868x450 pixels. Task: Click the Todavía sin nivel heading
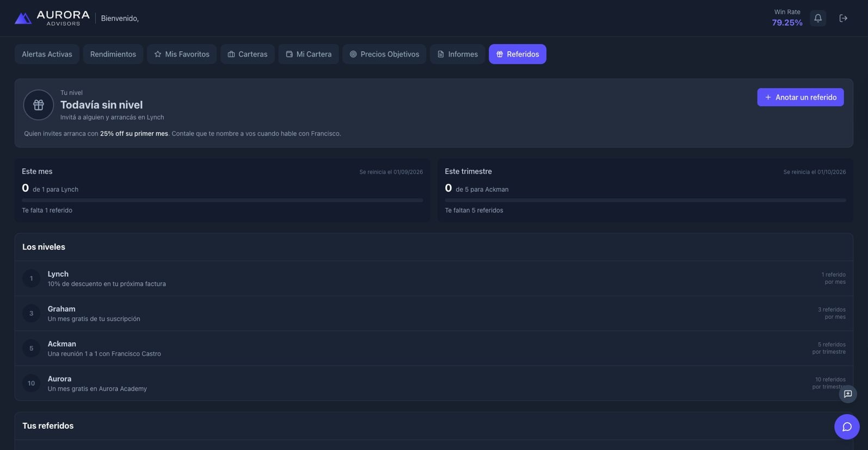[101, 105]
